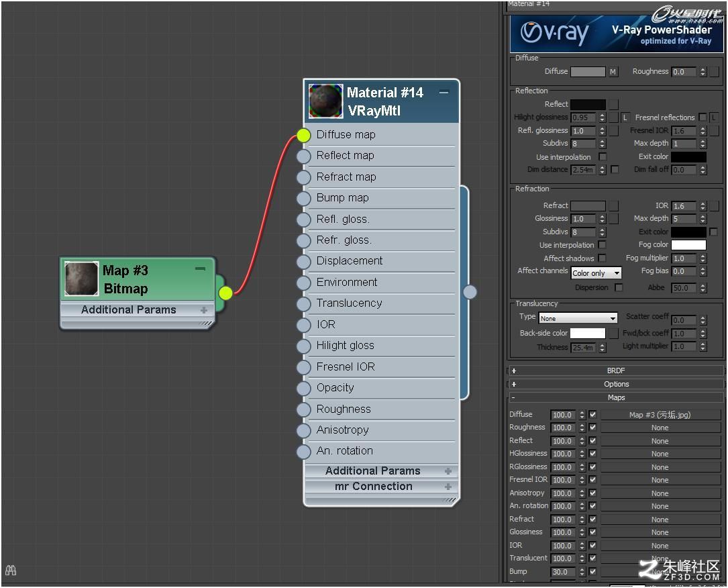Click the Bump amount value field
Image resolution: width=728 pixels, height=588 pixels.
[563, 572]
